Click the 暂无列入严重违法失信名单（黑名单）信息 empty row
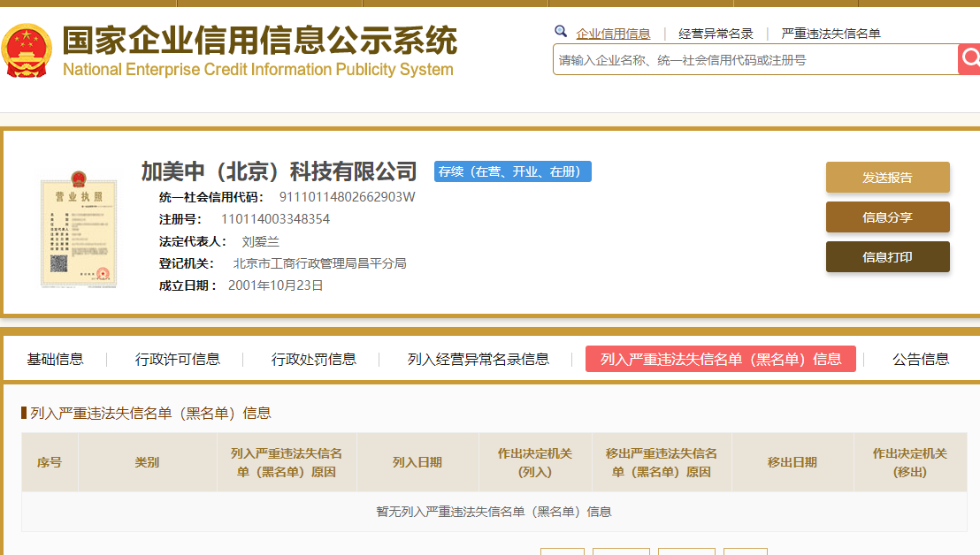The width and height of the screenshot is (980, 555). pos(494,512)
